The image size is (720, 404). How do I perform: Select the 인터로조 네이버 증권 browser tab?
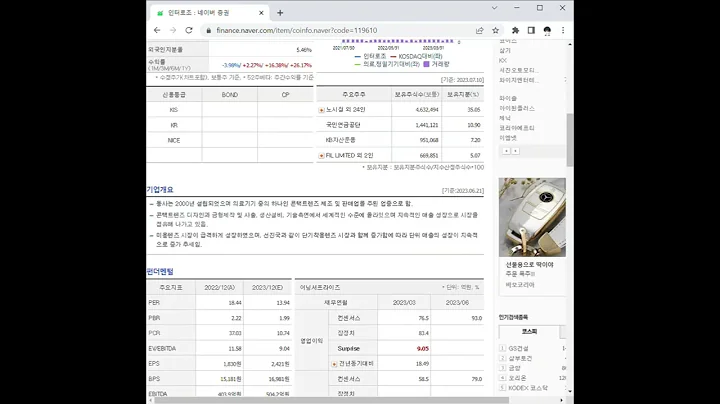click(x=209, y=13)
